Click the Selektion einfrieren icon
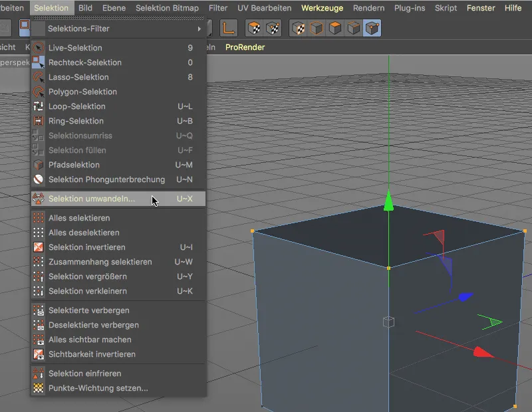 39,373
